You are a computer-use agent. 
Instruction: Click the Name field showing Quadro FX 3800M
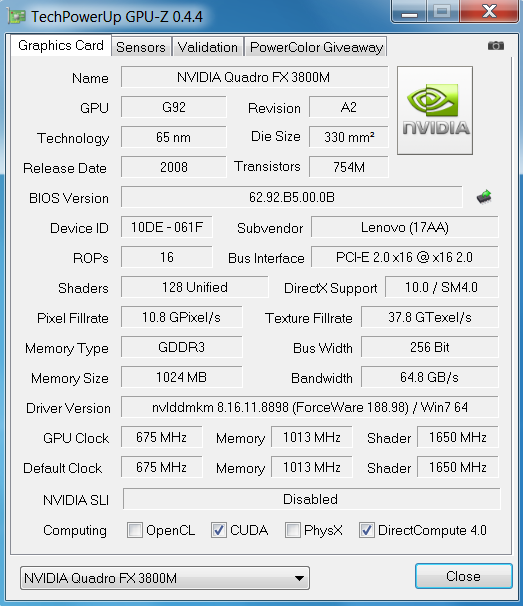click(x=254, y=77)
